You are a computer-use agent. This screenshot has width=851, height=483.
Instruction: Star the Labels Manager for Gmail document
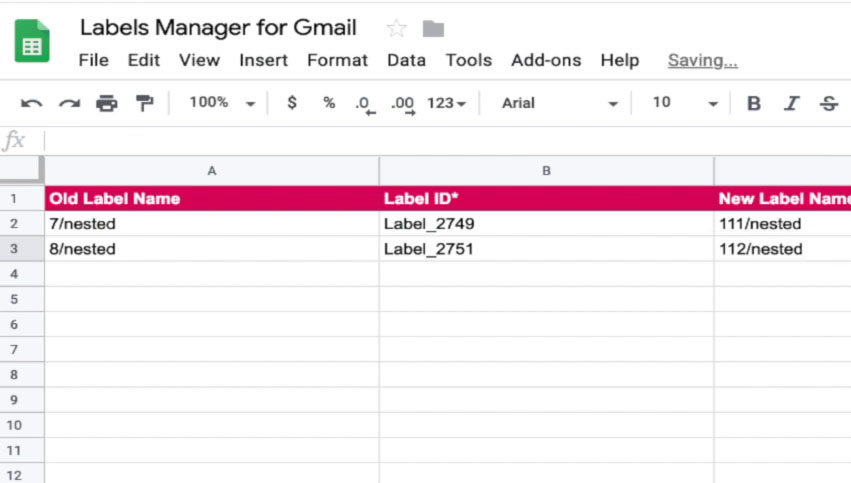(397, 28)
